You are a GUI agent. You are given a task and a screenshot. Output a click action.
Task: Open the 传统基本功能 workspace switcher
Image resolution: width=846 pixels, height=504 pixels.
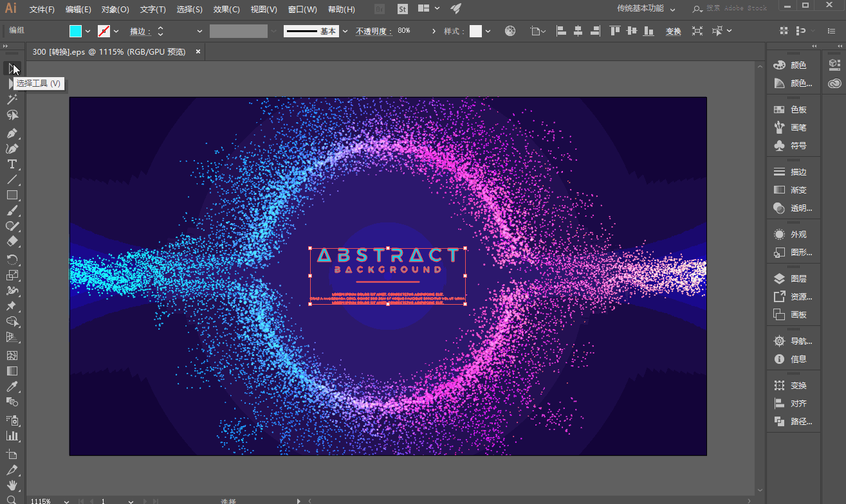[x=646, y=9]
